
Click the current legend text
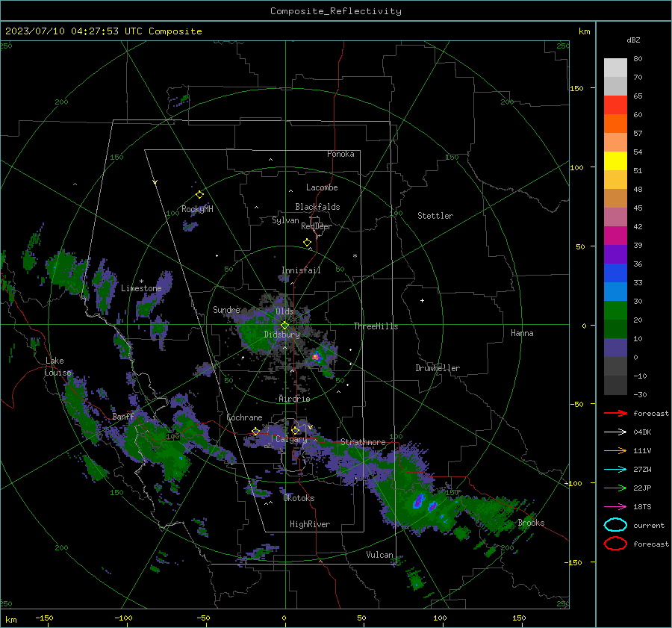pyautogui.click(x=649, y=525)
